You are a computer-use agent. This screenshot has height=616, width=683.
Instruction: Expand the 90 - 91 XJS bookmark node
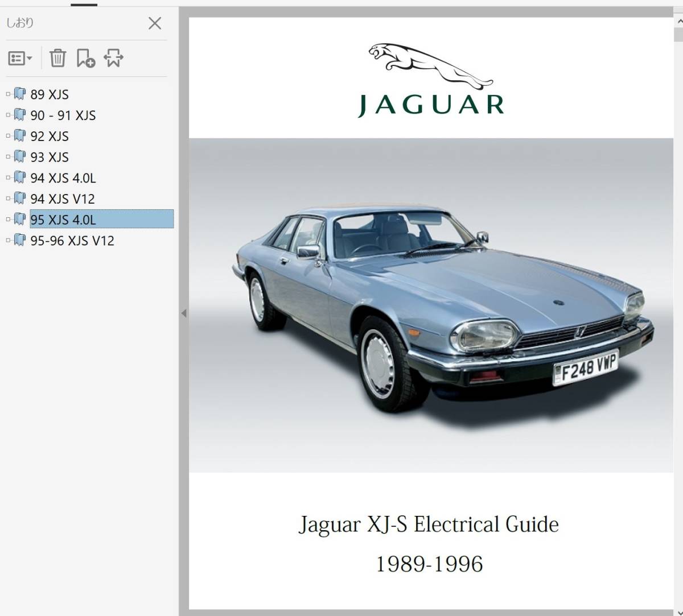click(8, 115)
